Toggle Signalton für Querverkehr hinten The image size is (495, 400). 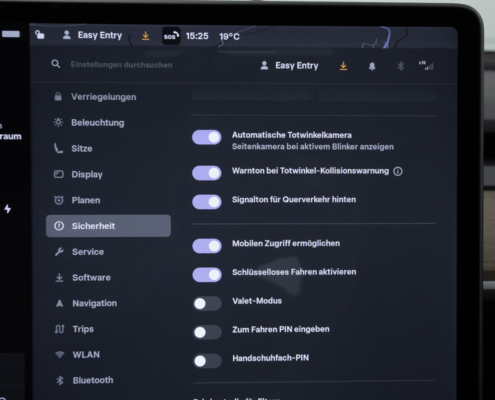click(207, 202)
